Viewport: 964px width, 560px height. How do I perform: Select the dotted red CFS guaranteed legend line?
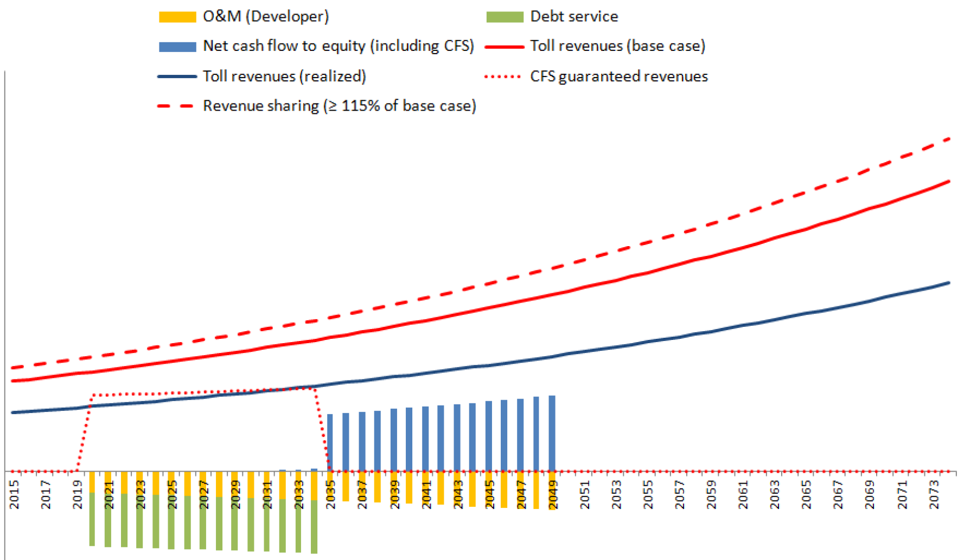point(503,76)
